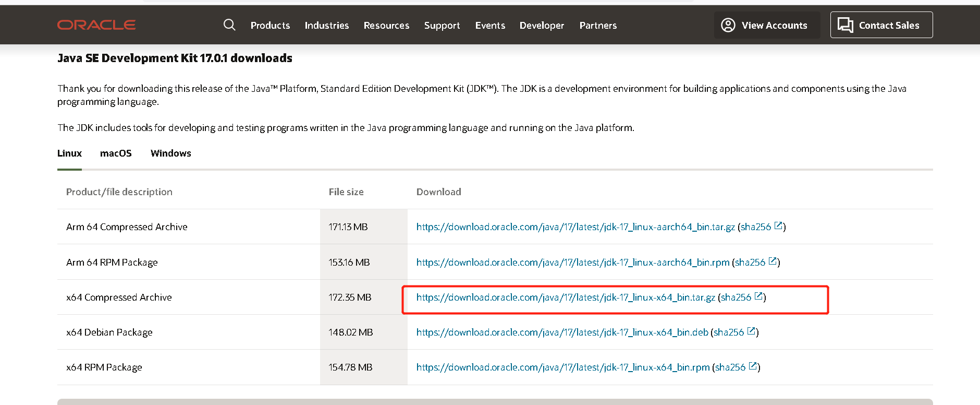This screenshot has height=405, width=980.
Task: Expand the Resources navigation menu
Action: click(x=386, y=25)
